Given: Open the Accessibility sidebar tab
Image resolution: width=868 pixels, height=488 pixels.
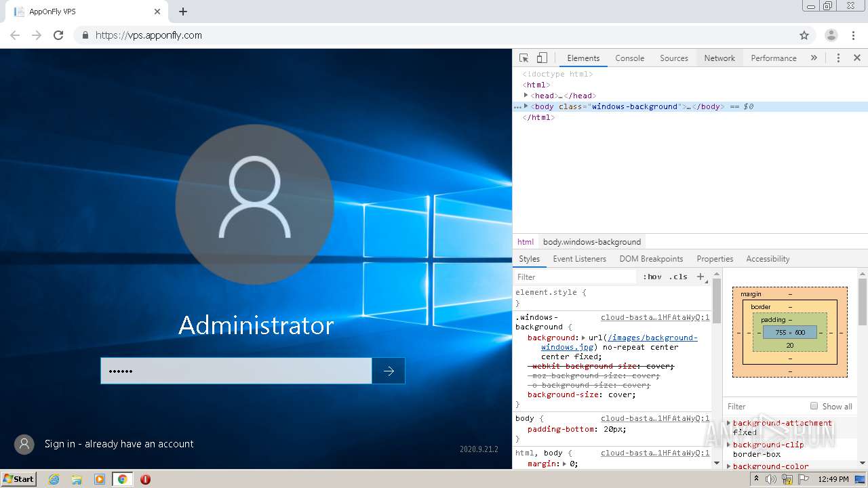Looking at the screenshot, I should [x=768, y=259].
